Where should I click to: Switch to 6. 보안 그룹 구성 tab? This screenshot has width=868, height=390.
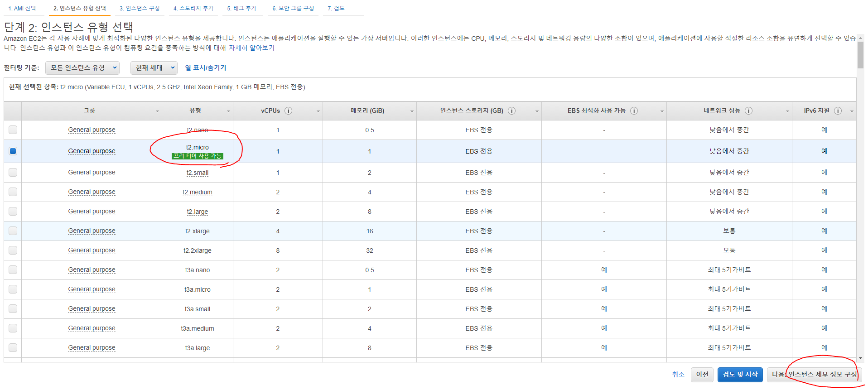[x=293, y=9]
